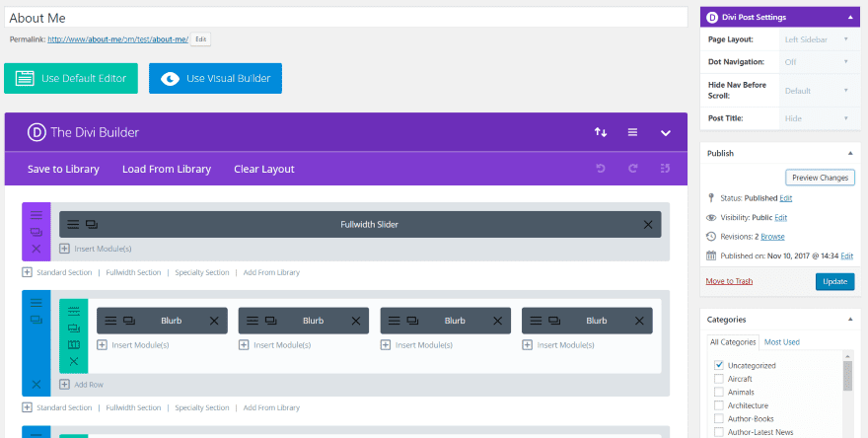Open Fullwidth Slider module settings icon
This screenshot has height=438, width=868.
pos(73,225)
